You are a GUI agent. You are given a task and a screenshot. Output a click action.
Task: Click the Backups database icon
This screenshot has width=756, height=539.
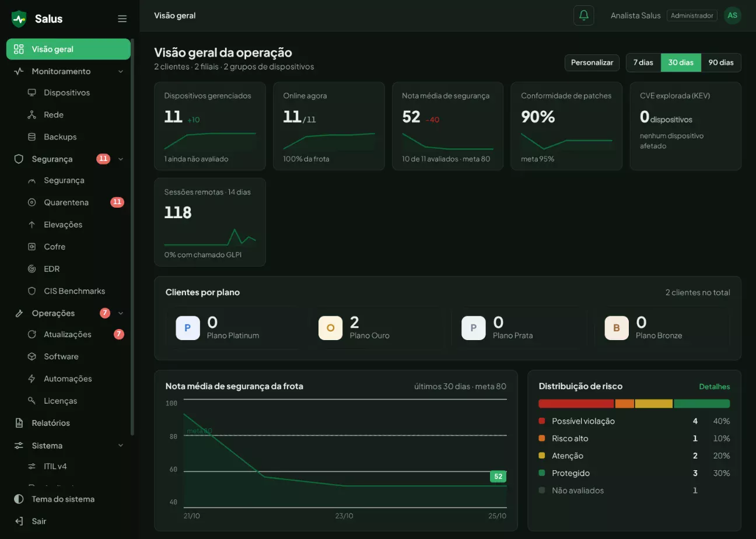click(x=32, y=137)
